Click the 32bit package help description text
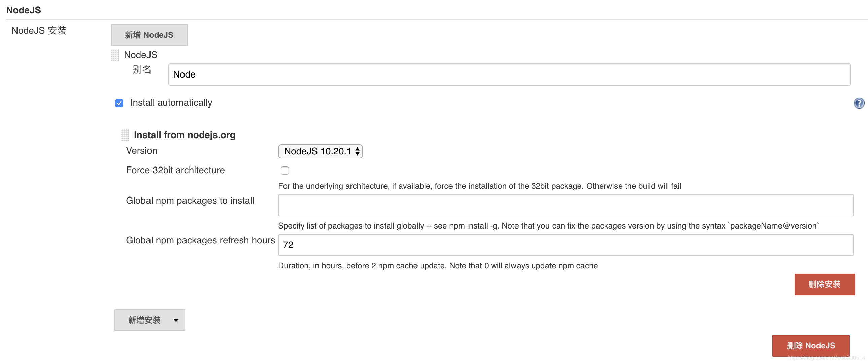The width and height of the screenshot is (868, 364). (x=479, y=186)
